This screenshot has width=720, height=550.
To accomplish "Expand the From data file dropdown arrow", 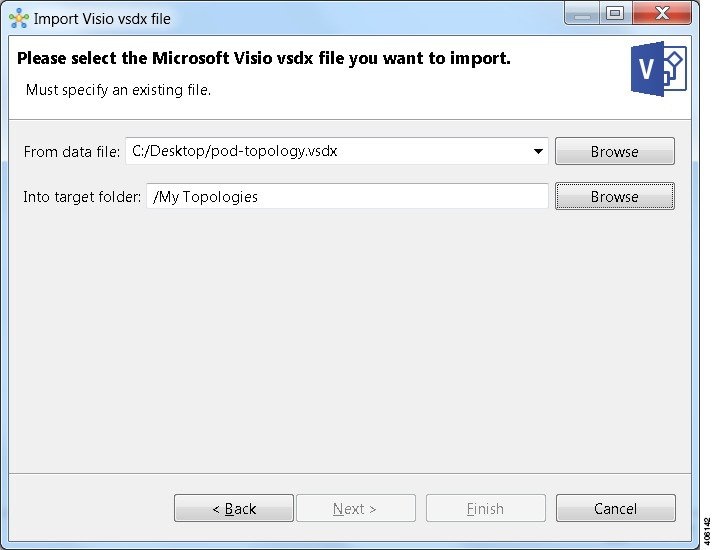I will 539,152.
